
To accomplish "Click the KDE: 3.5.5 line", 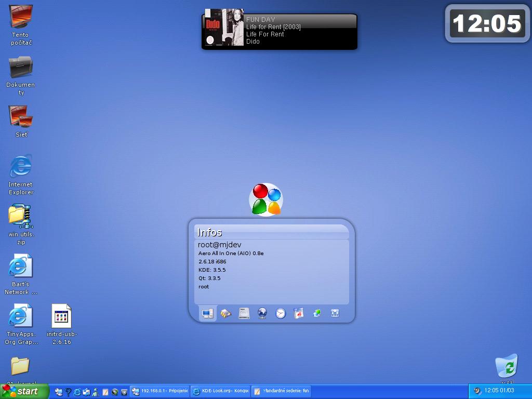I will (212, 270).
